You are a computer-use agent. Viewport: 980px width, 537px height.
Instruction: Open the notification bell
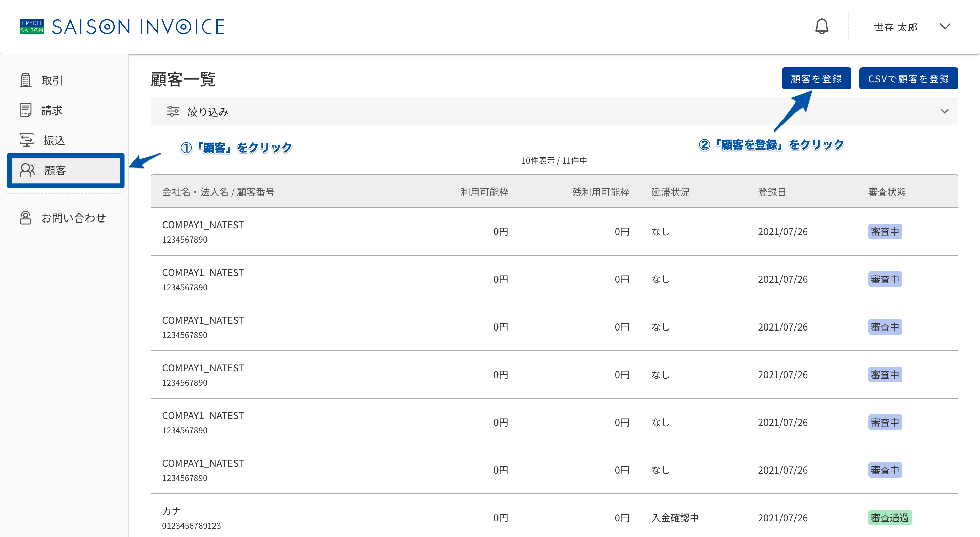point(821,27)
